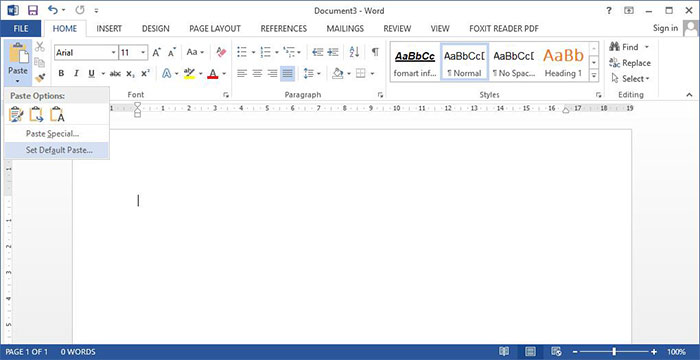This screenshot has width=700, height=360.
Task: Switch to Read Mode in status bar
Action: pyautogui.click(x=504, y=352)
